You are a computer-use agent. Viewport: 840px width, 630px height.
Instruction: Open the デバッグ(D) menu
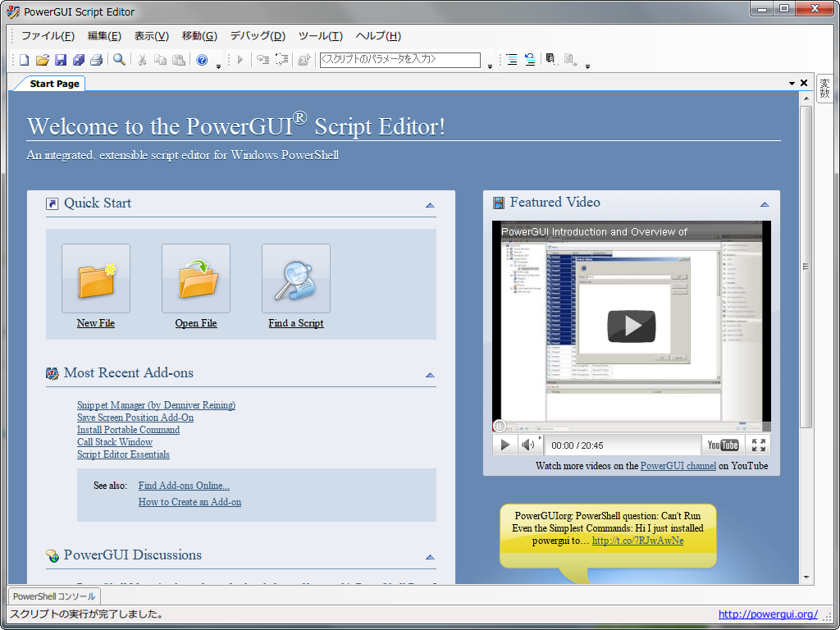258,36
